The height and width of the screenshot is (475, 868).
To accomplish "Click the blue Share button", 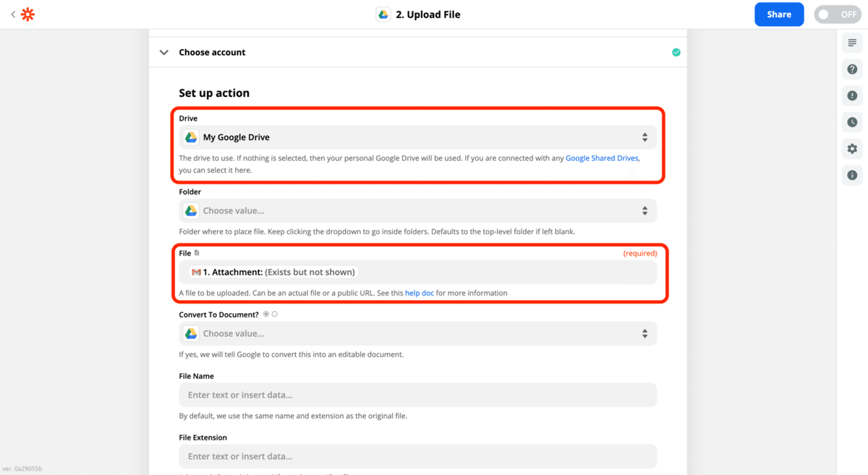I will pyautogui.click(x=778, y=14).
